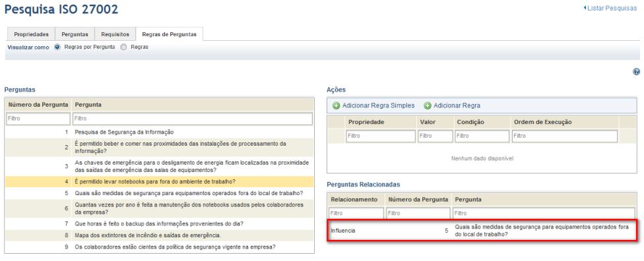Click the green plus icon beside Adicionar Regra Simples
Image resolution: width=644 pixels, height=261 pixels.
[x=336, y=106]
